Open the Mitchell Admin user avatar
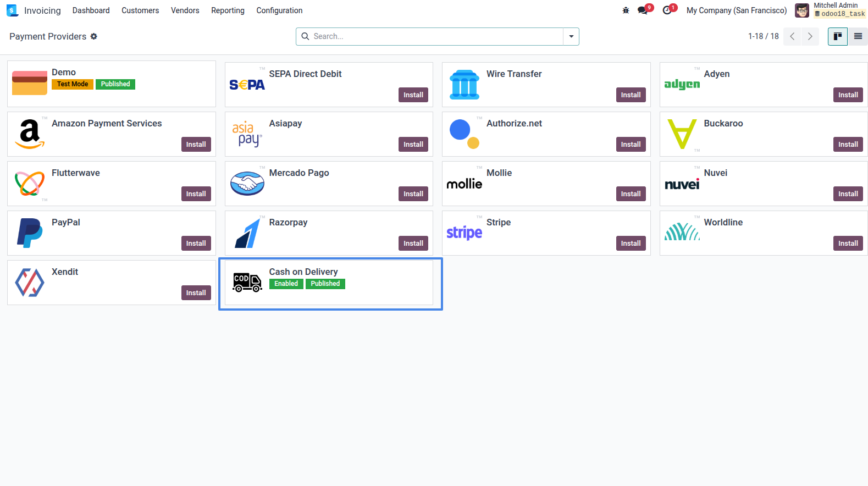 (x=802, y=10)
